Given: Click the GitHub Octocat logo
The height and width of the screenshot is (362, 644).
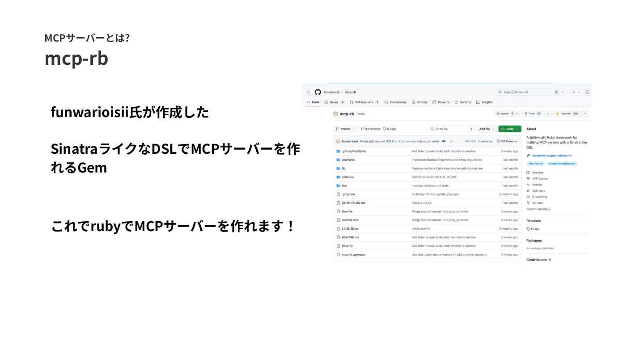Looking at the screenshot, I should (318, 92).
